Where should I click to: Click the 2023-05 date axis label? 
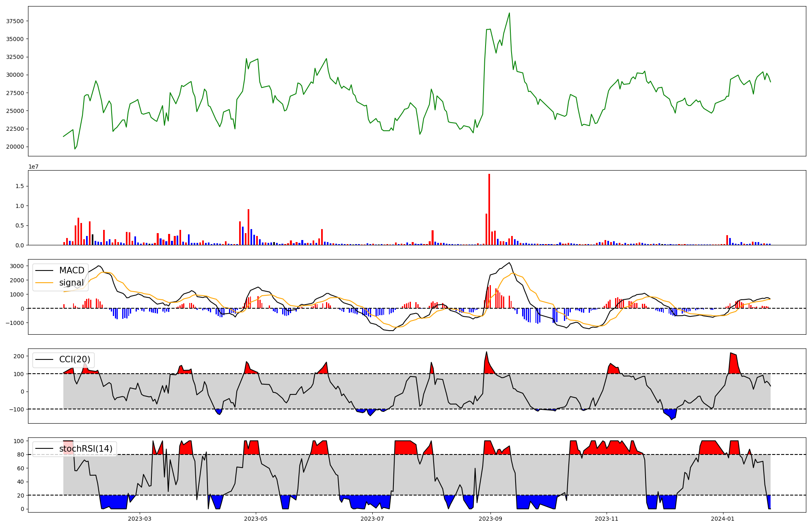256,519
